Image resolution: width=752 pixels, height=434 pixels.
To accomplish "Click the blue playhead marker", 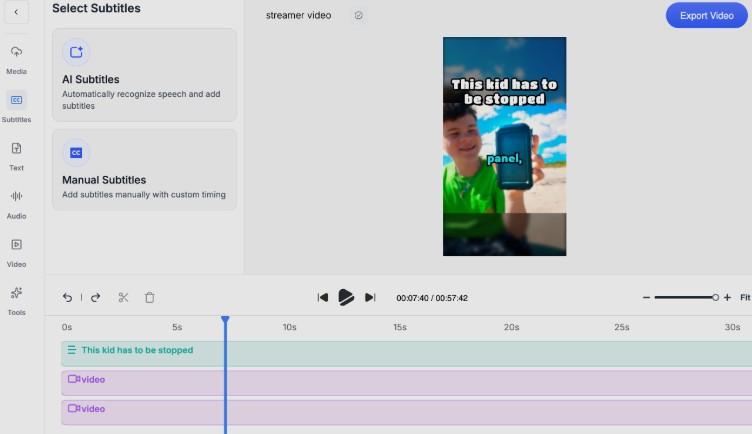I will tap(225, 319).
